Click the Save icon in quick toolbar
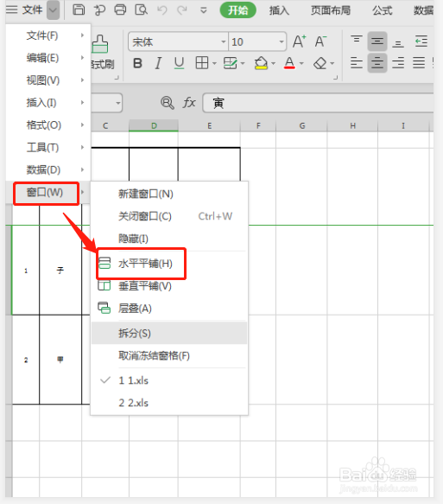 point(79,10)
